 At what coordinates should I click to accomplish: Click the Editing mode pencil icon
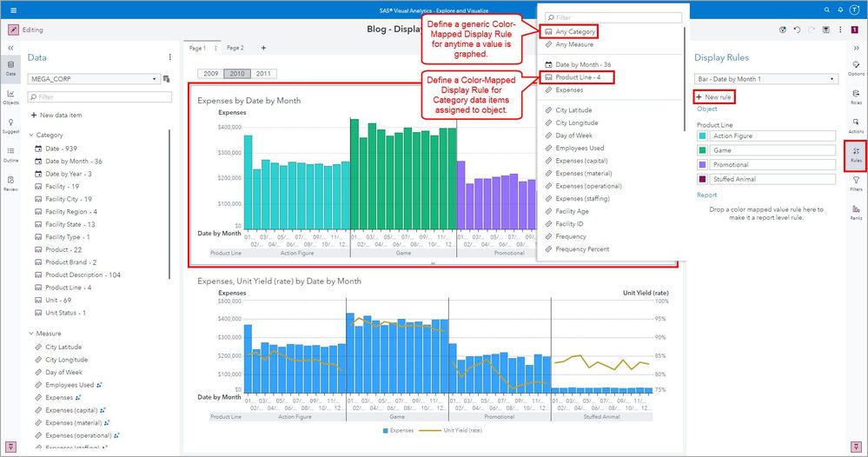click(13, 30)
